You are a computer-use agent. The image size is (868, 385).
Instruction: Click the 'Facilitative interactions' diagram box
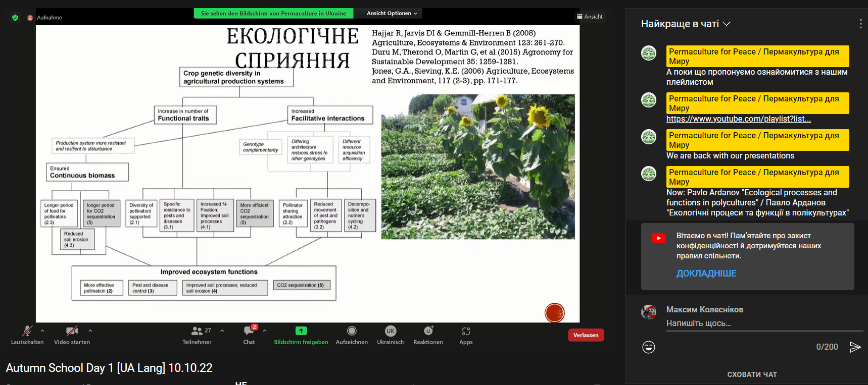(x=330, y=115)
